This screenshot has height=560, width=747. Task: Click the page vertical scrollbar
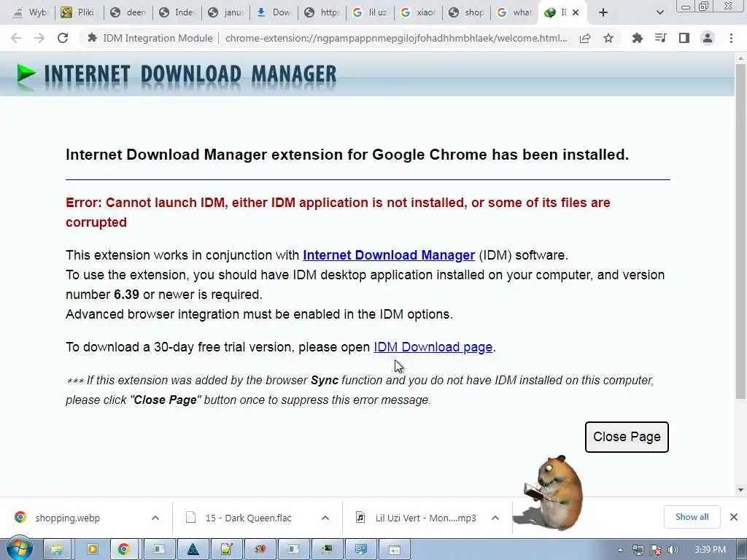tap(740, 231)
